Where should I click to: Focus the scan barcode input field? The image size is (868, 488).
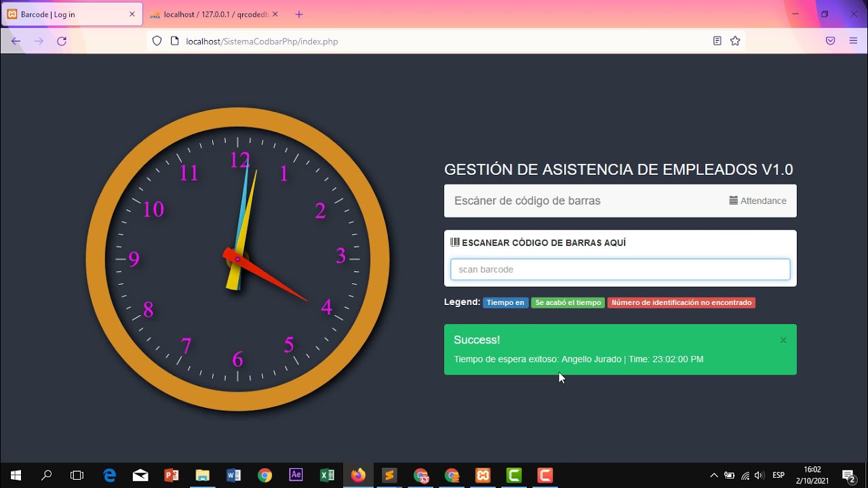(620, 269)
